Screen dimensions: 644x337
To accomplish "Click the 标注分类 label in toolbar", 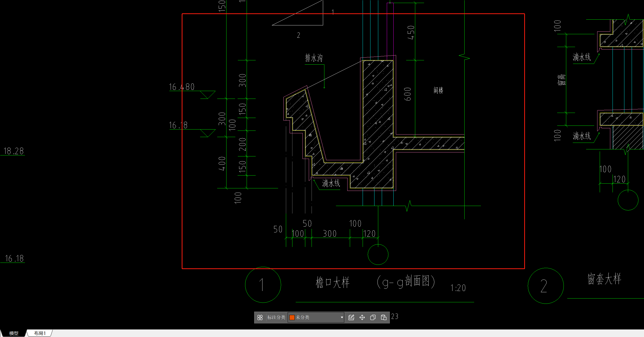I will tap(276, 317).
